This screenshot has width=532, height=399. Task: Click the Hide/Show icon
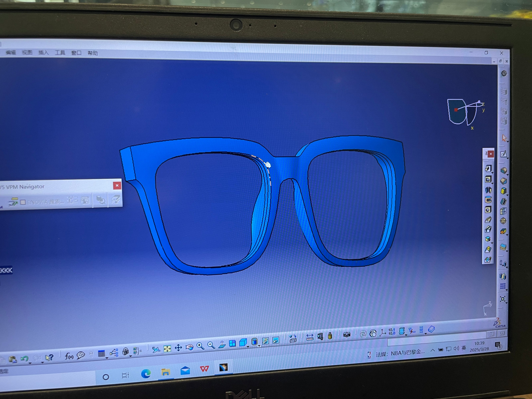[x=265, y=341]
